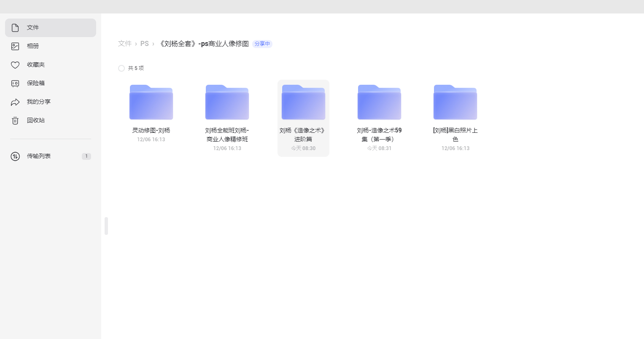Image resolution: width=644 pixels, height=339 pixels.
Task: Click the folder name 刘杨-造像之术59集（第一季）
Action: (x=379, y=135)
